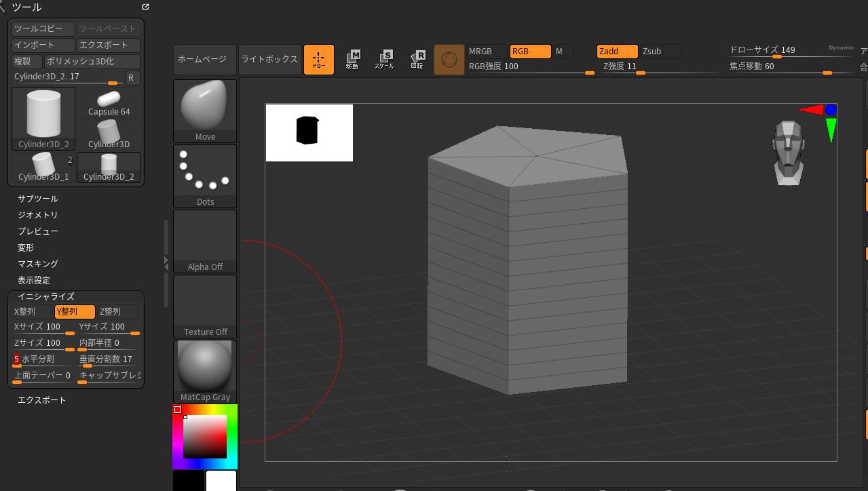Select the Move (移動) transform icon

pos(352,60)
